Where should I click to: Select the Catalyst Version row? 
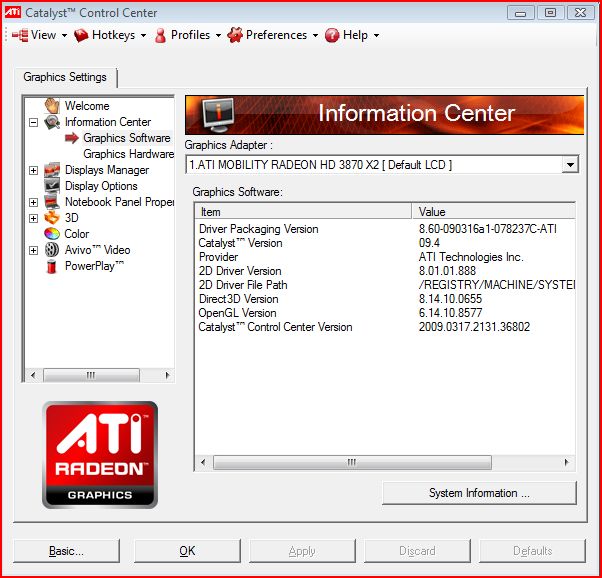(x=385, y=243)
